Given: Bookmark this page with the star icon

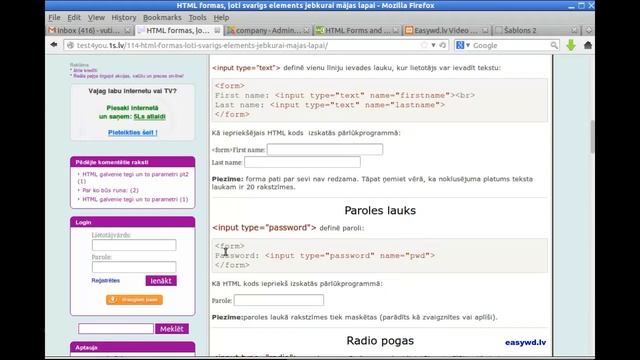Looking at the screenshot, I should coord(424,45).
